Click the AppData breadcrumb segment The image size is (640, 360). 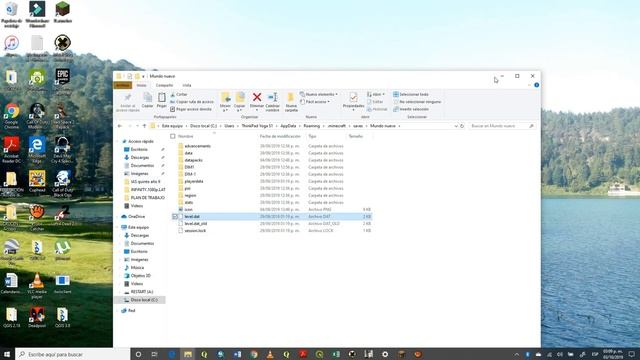pos(288,126)
